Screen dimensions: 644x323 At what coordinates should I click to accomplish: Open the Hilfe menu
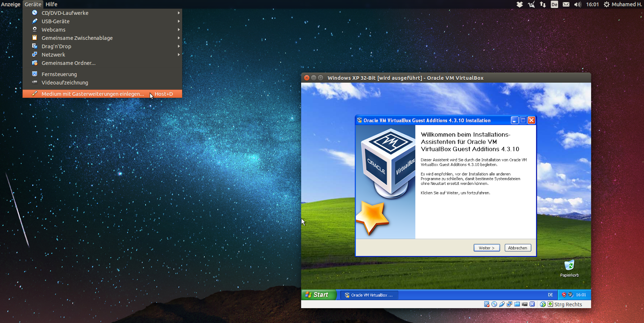[x=52, y=4]
